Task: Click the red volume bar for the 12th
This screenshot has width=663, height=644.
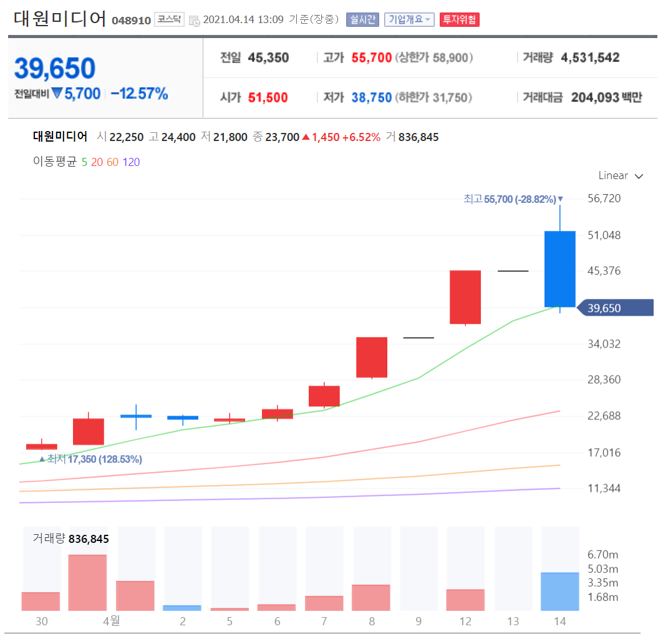Action: tap(465, 600)
